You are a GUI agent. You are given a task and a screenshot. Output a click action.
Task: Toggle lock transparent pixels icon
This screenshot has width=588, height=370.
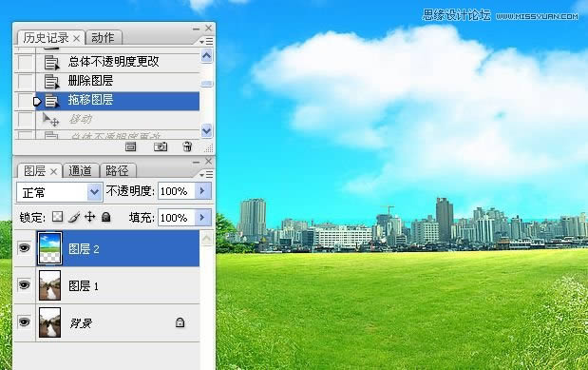click(x=57, y=217)
